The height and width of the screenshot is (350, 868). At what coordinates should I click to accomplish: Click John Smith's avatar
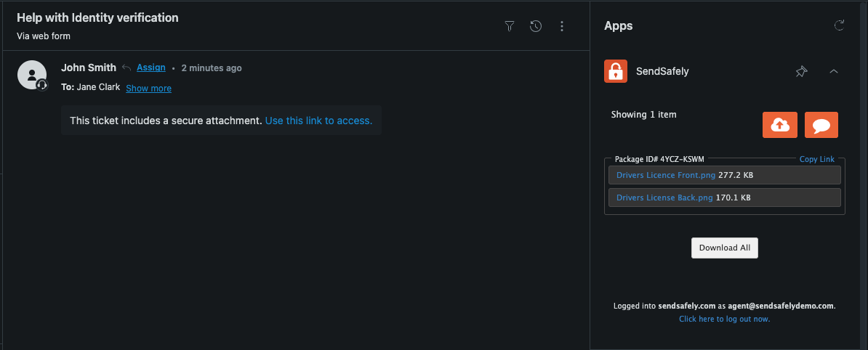(x=32, y=75)
